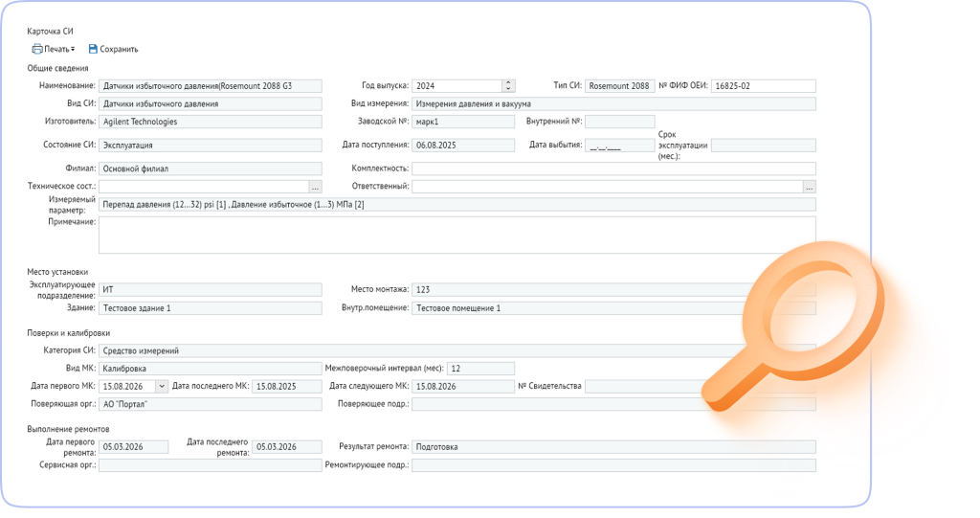Viewport: 980px width, 518px height.
Task: Click the Результат ремонта field
Action: (x=613, y=447)
